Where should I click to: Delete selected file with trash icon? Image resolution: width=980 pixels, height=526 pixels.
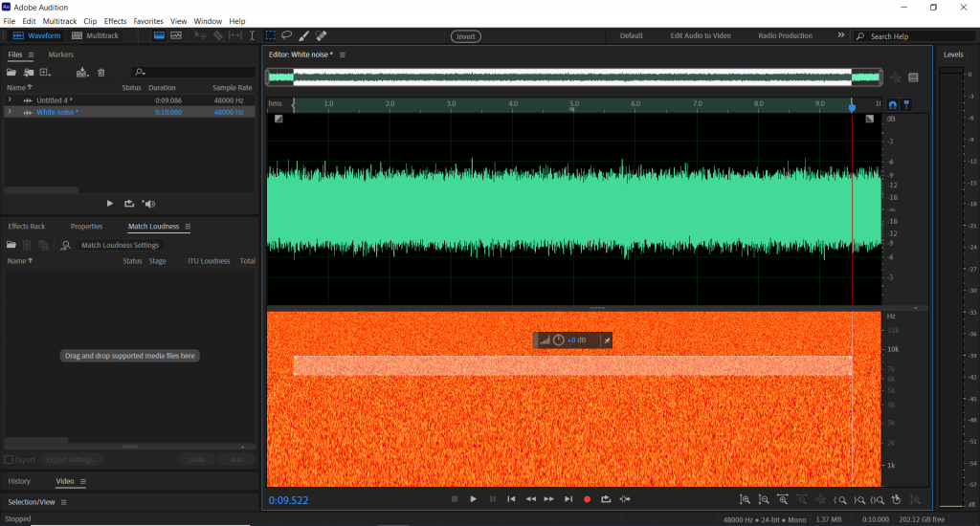(101, 72)
